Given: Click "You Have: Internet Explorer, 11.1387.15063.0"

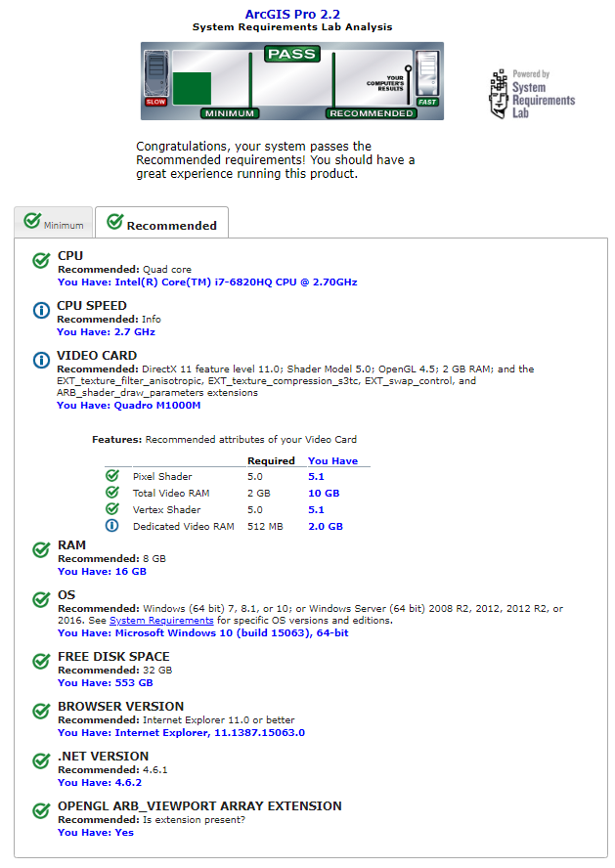Looking at the screenshot, I should click(x=181, y=733).
